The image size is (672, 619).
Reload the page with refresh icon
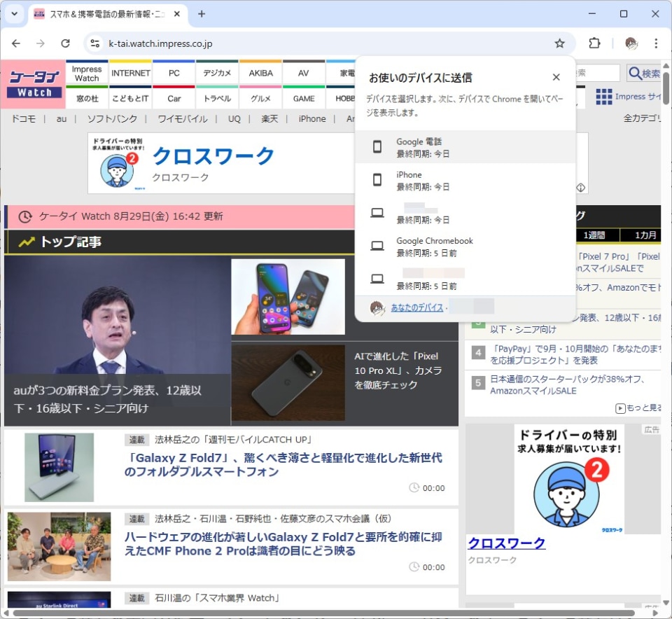(x=65, y=43)
